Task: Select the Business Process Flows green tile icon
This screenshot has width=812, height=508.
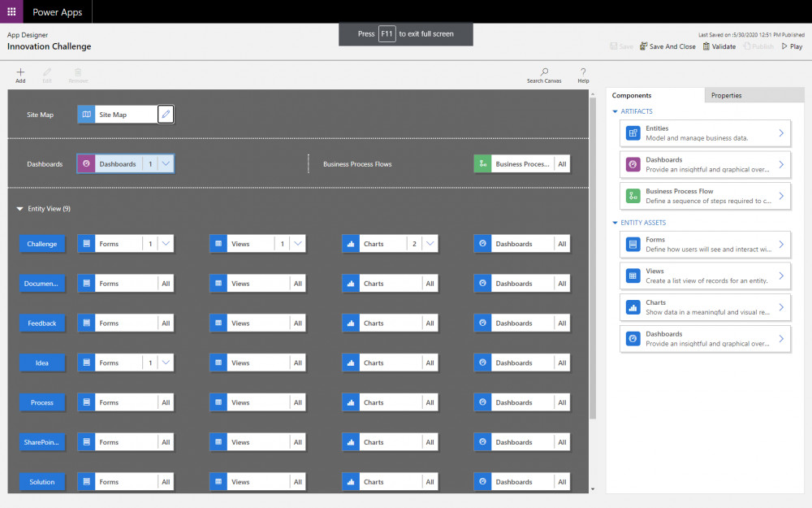Action: (x=482, y=163)
